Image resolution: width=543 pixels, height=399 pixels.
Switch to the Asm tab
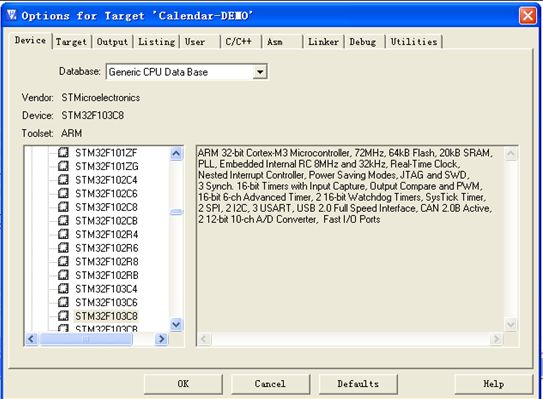[x=282, y=42]
